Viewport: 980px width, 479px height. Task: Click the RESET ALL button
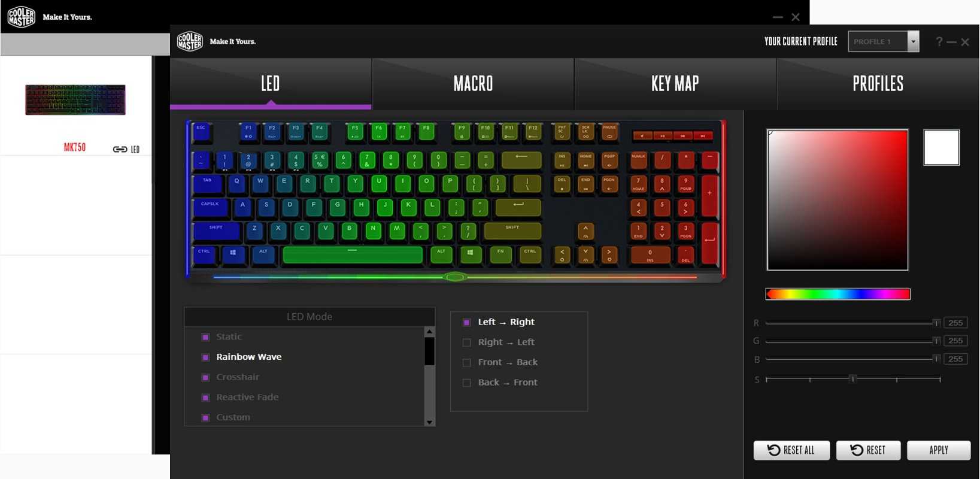[x=791, y=450]
